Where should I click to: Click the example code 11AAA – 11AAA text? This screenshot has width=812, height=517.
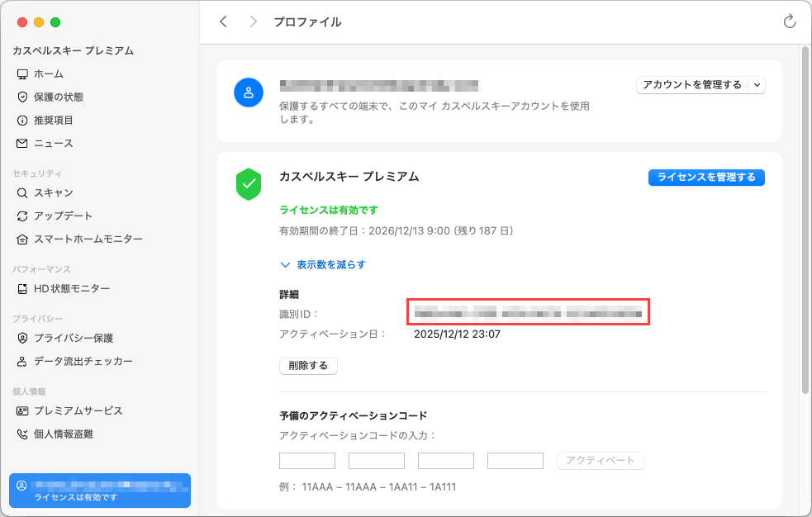coord(379,487)
